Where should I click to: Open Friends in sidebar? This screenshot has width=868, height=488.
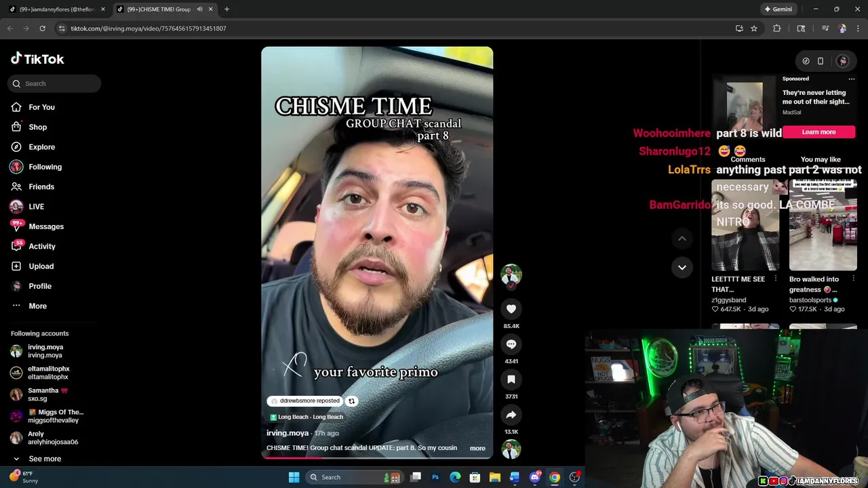pos(41,186)
